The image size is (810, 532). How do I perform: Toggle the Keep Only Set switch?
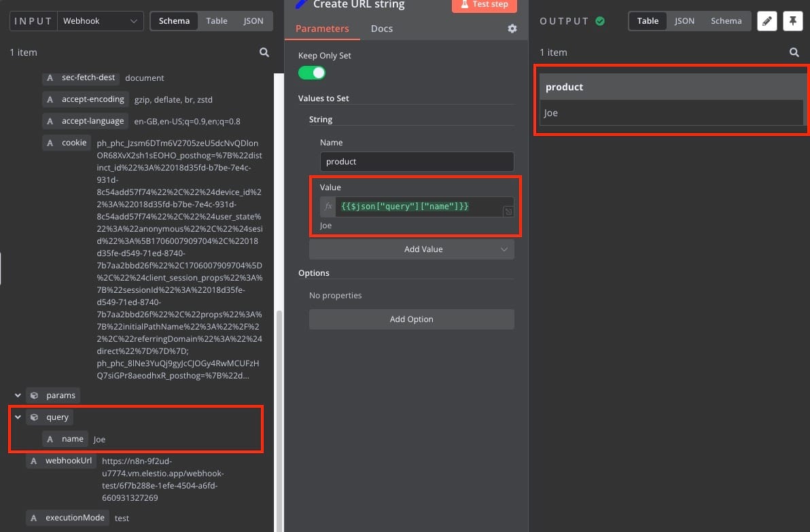point(312,73)
